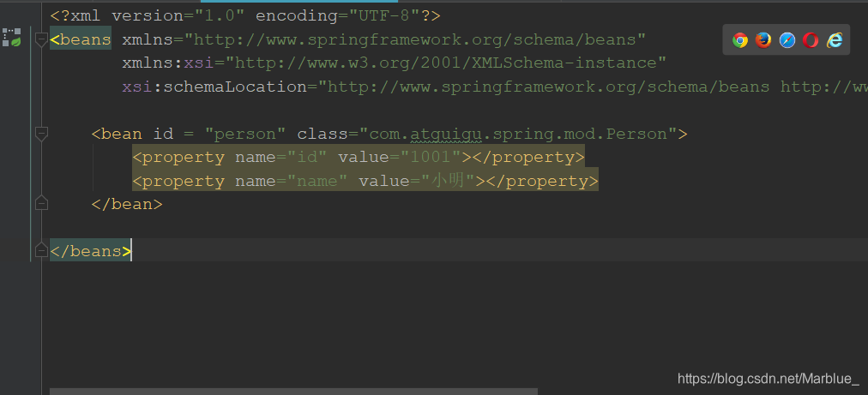Click the xsi:schemaLocation attribute value

click(x=593, y=87)
